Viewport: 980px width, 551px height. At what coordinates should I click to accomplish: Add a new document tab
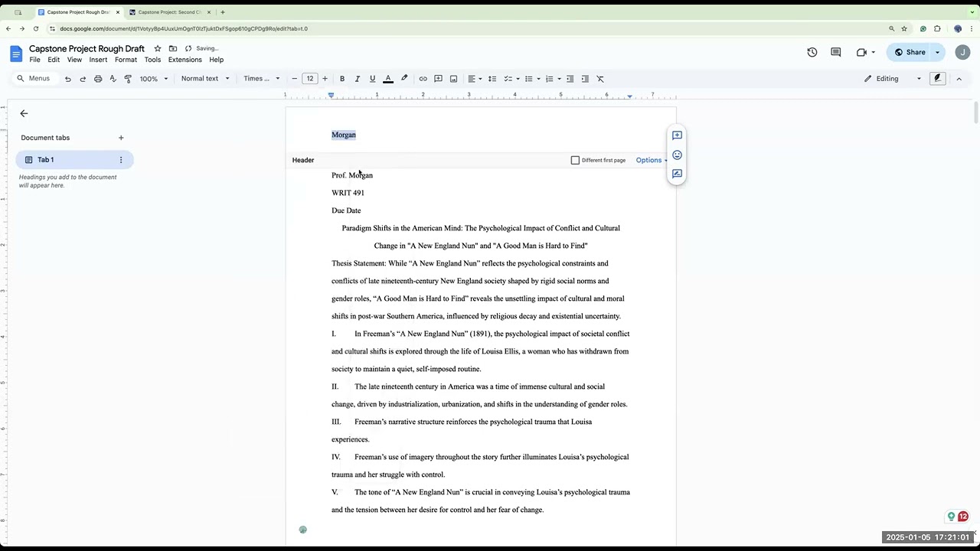tap(121, 138)
